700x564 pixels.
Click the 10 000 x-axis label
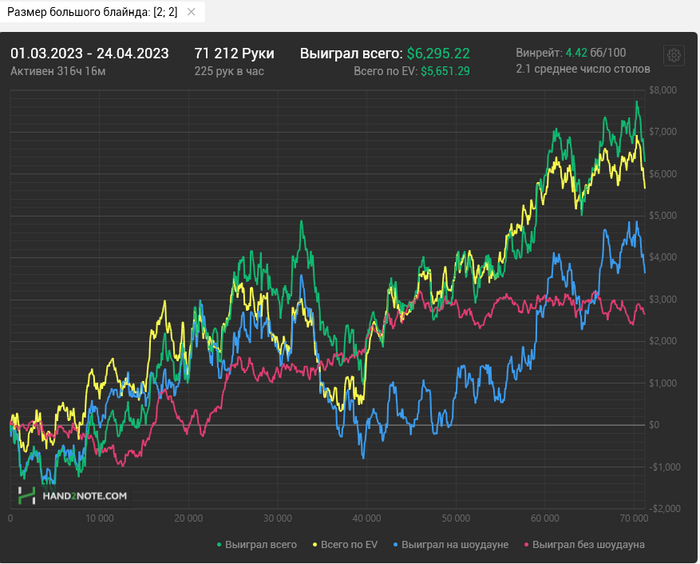pyautogui.click(x=100, y=518)
